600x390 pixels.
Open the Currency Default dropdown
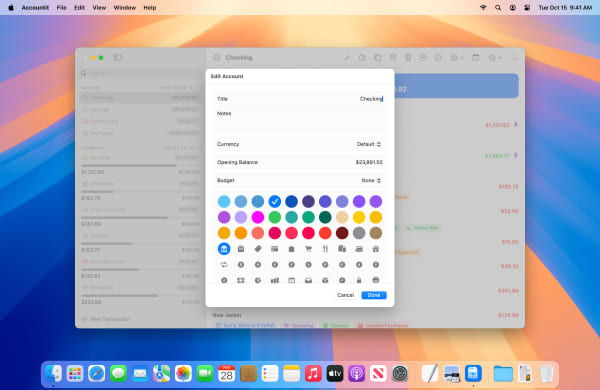click(x=369, y=144)
